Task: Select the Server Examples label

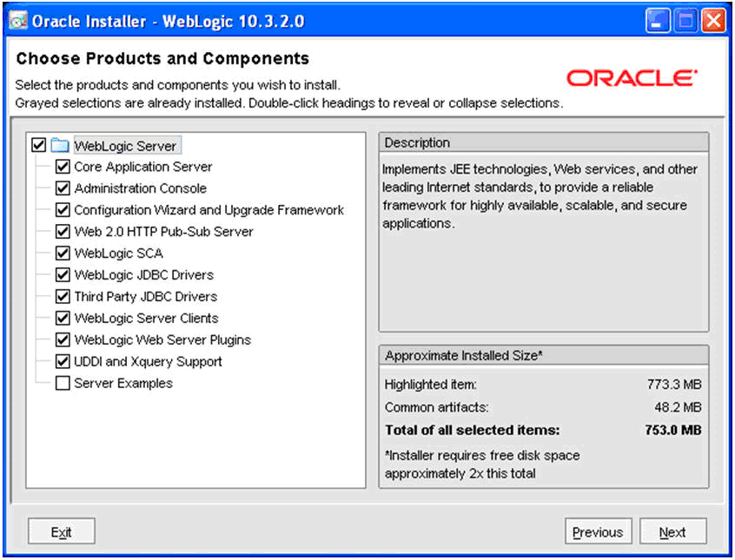Action: pos(123,383)
